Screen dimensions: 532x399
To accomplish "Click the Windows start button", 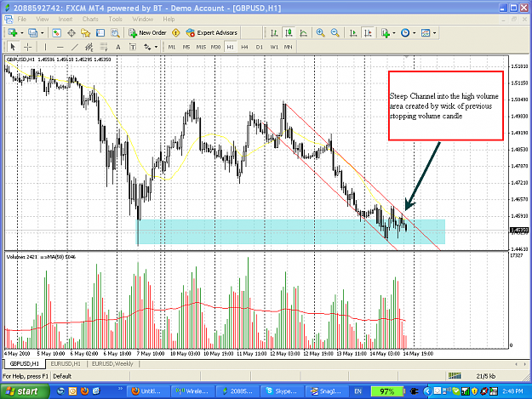I will pyautogui.click(x=24, y=391).
